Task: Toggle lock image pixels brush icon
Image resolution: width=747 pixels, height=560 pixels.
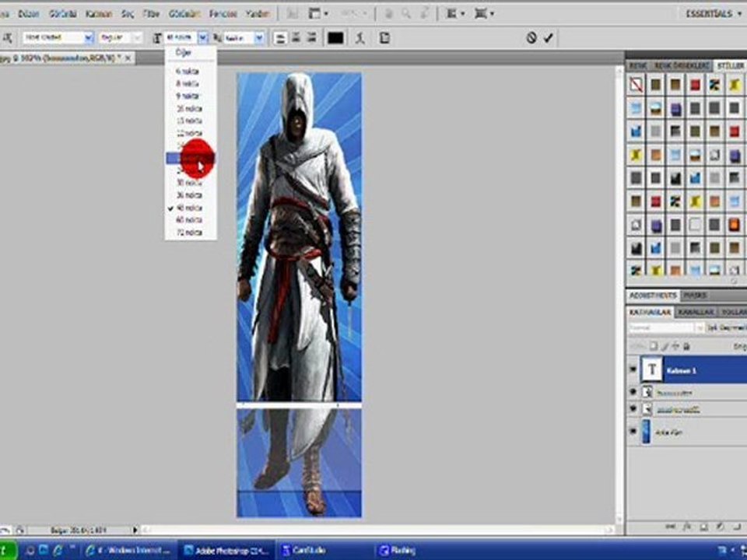Action: pos(665,346)
